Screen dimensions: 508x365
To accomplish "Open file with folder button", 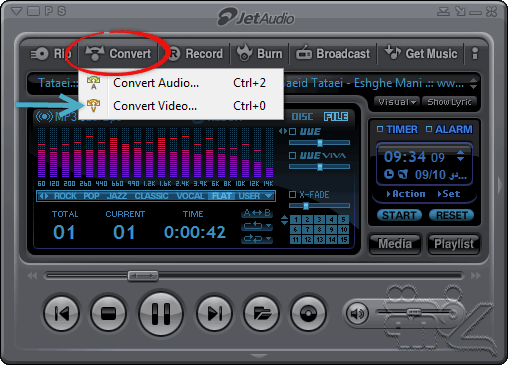I will tap(262, 313).
